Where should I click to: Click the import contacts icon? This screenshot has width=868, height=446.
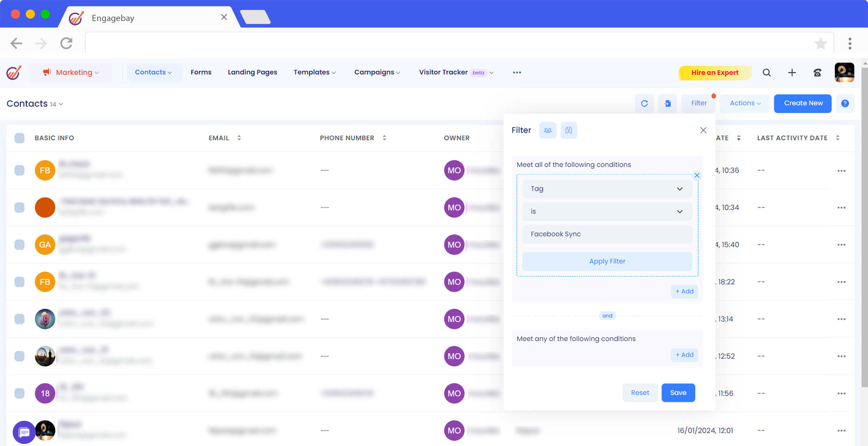coord(667,103)
